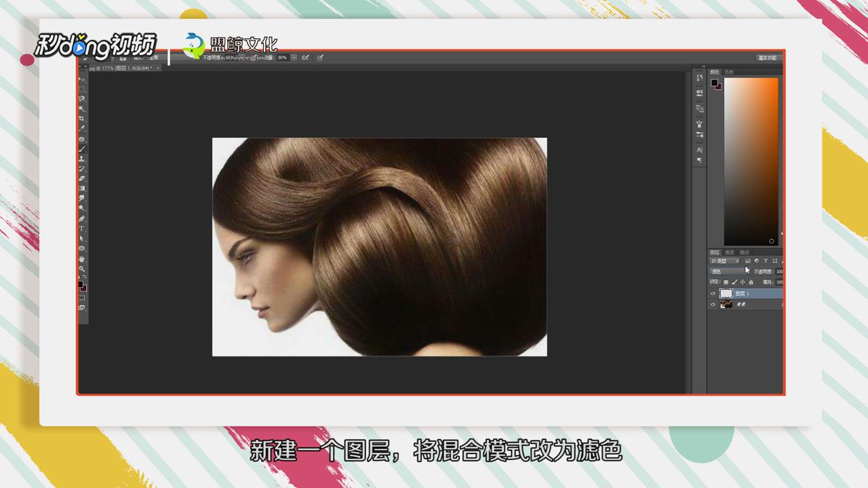The image size is (868, 488).
Task: Filter layers by shape layers
Action: [774, 260]
